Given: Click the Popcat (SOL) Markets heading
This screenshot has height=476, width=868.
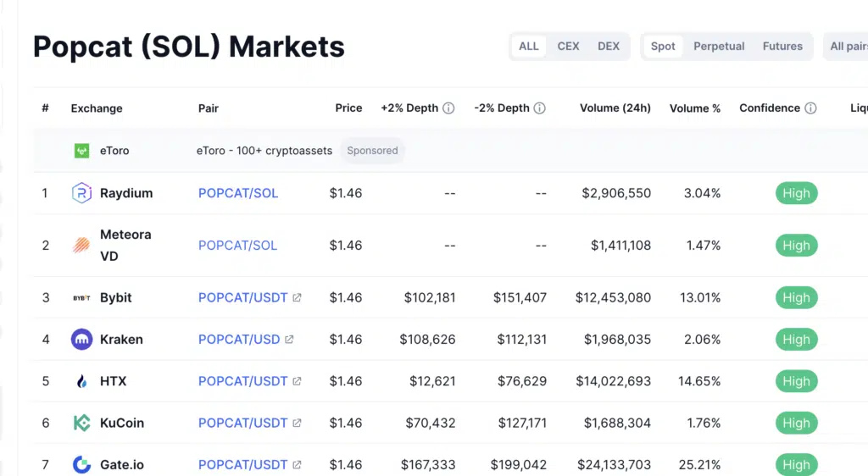Looking at the screenshot, I should (x=189, y=47).
